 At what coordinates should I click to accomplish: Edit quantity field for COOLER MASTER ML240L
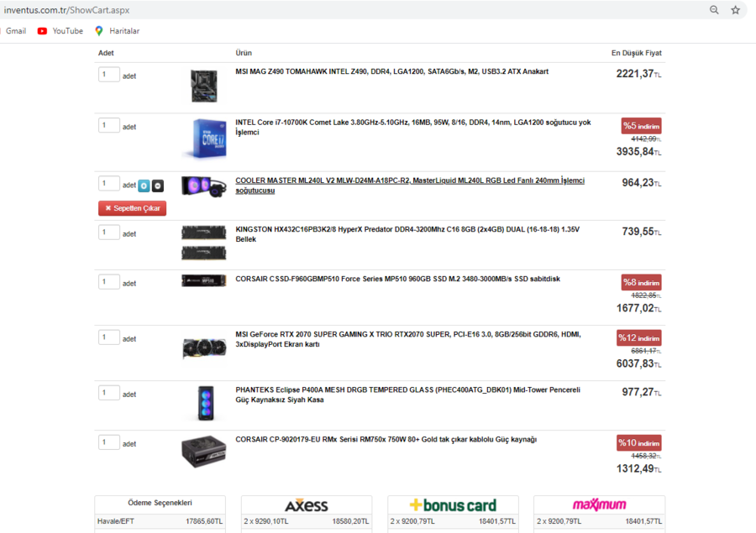(x=109, y=184)
